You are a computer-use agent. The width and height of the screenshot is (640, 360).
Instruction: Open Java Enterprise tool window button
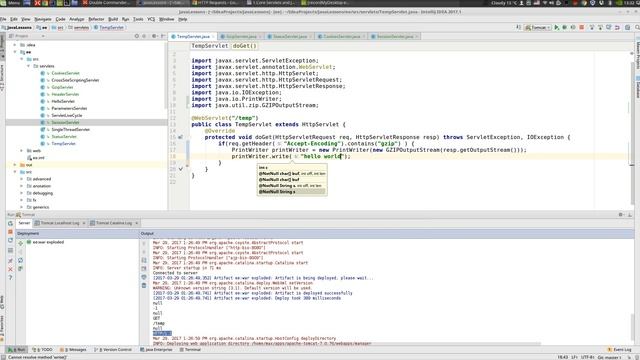[156, 350]
